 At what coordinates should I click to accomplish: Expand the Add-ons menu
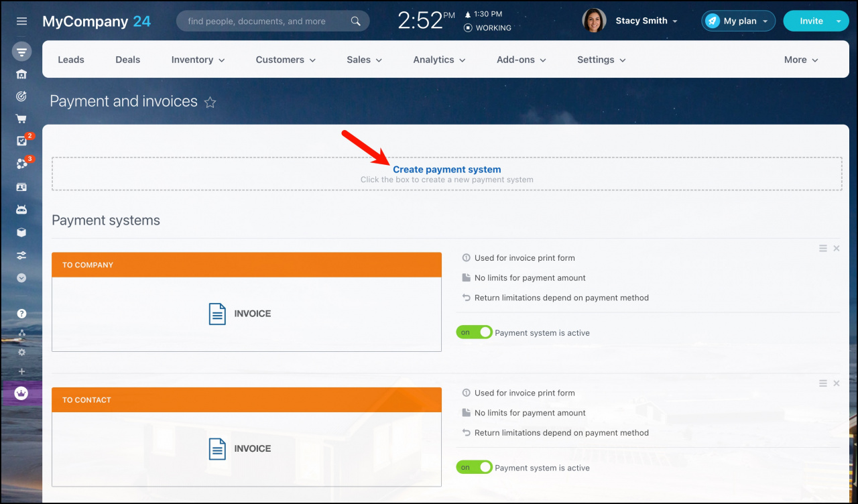522,60
